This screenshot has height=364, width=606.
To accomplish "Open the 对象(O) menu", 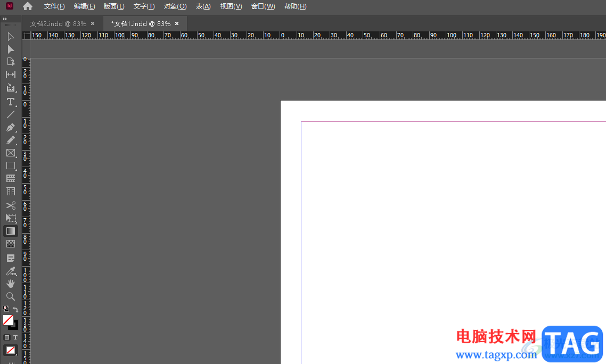I will tap(175, 6).
